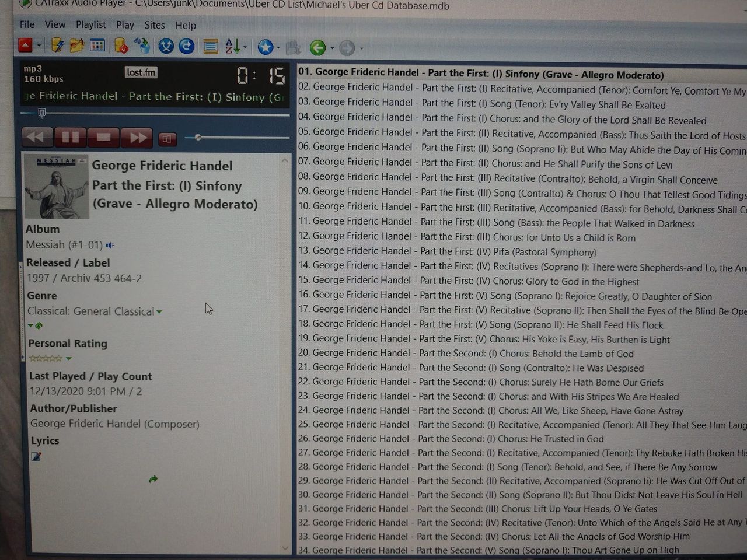Click the A-Z sort playlist icon
Screen dimensions: 747x560
pyautogui.click(x=232, y=47)
